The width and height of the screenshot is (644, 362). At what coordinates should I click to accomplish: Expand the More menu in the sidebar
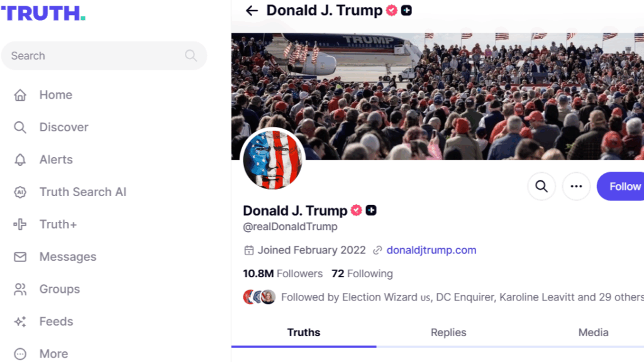click(x=53, y=354)
